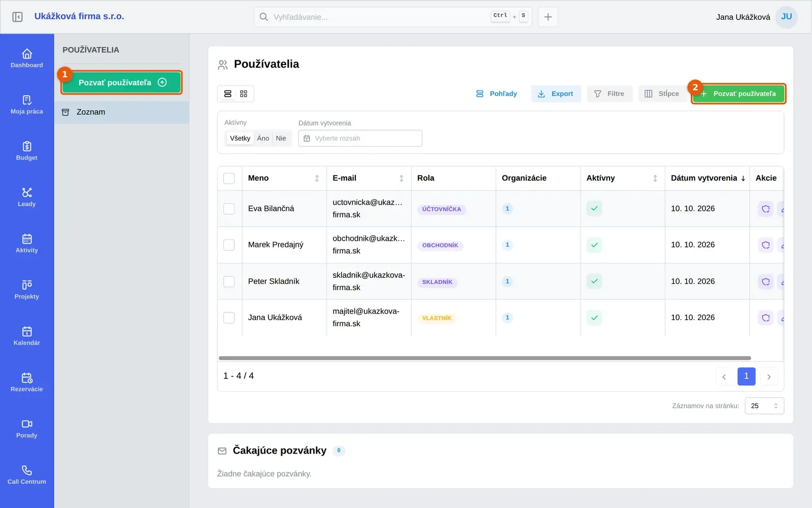The height and width of the screenshot is (508, 812).
Task: Click the shield icon for Jana Ukážková
Action: [x=765, y=317]
